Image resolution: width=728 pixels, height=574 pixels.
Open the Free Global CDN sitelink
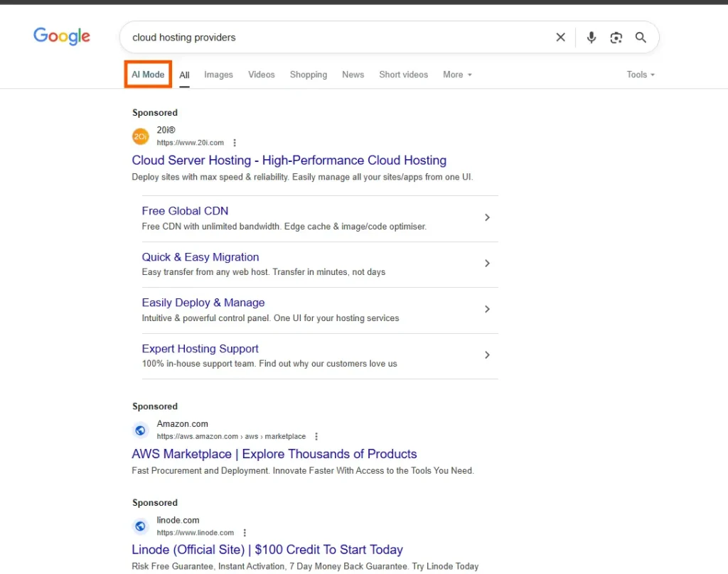(x=185, y=211)
